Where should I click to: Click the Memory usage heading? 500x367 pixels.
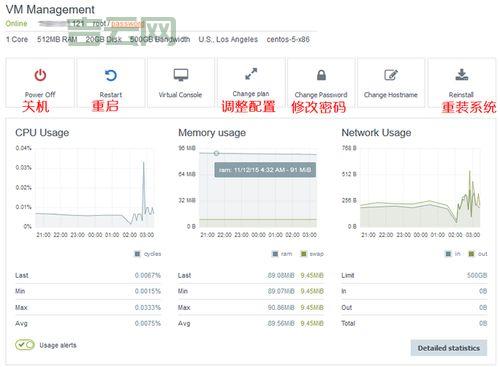pos(212,133)
